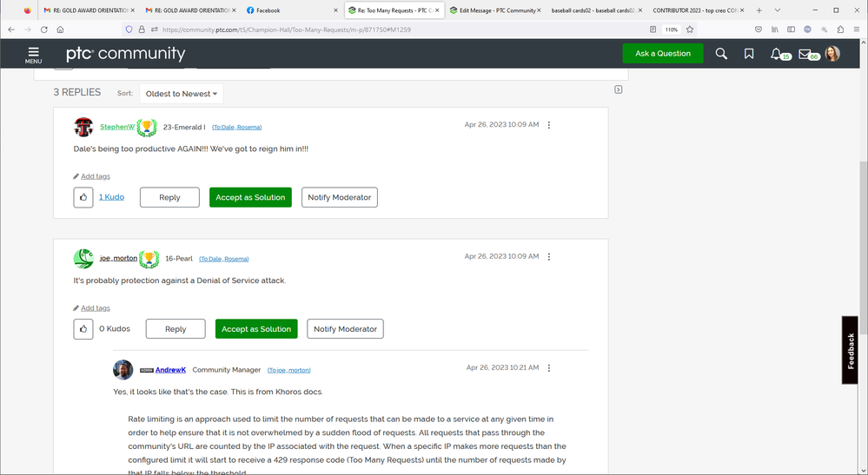
Task: Click the ptc community logo
Action: click(126, 54)
